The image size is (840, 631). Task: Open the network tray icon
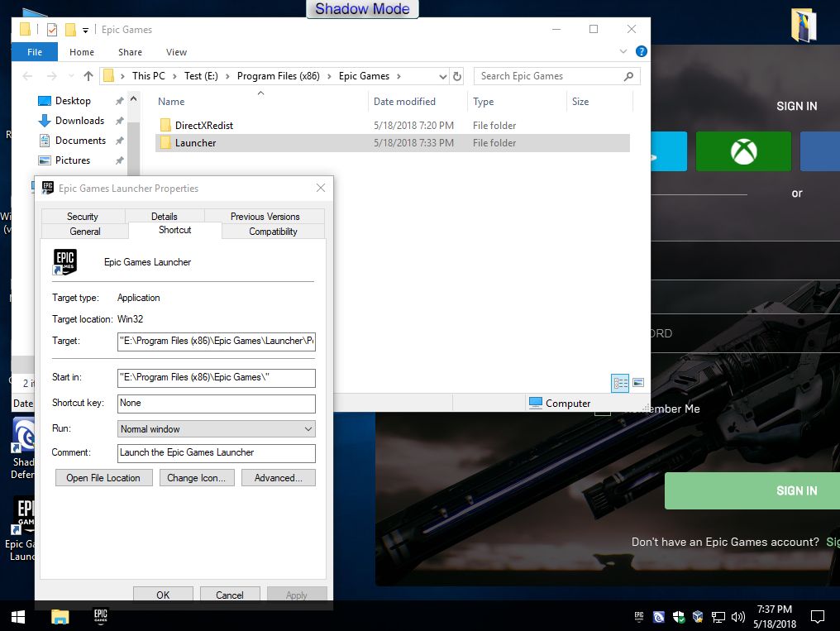coord(718,617)
